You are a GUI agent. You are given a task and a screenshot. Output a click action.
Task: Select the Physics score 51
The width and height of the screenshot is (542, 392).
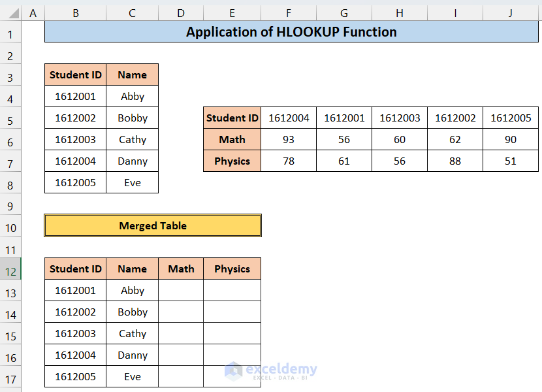point(511,161)
